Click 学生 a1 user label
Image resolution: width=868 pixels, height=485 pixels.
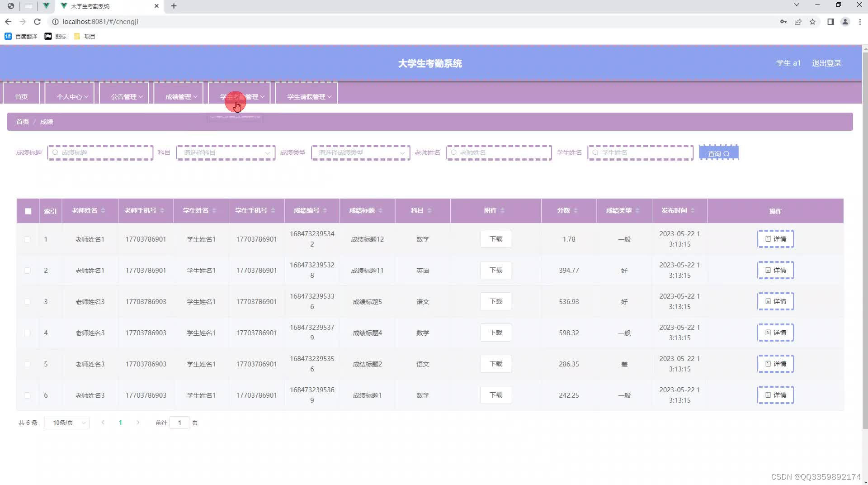pyautogui.click(x=788, y=63)
